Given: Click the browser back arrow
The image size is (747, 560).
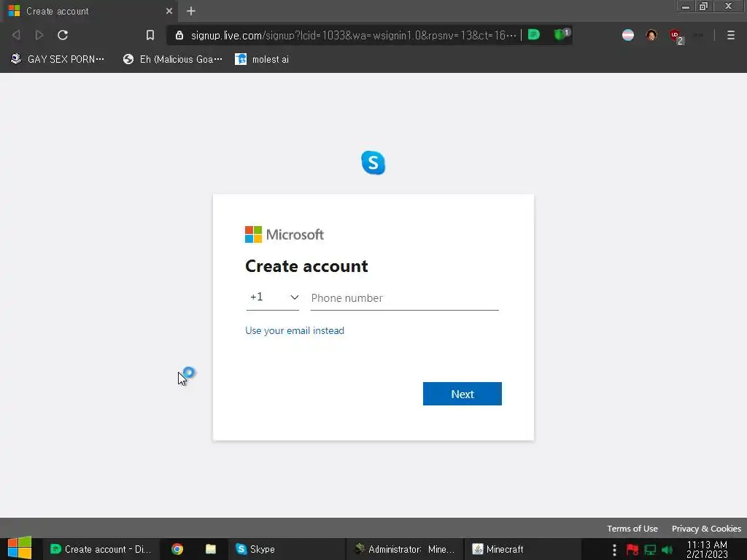Looking at the screenshot, I should pyautogui.click(x=16, y=35).
